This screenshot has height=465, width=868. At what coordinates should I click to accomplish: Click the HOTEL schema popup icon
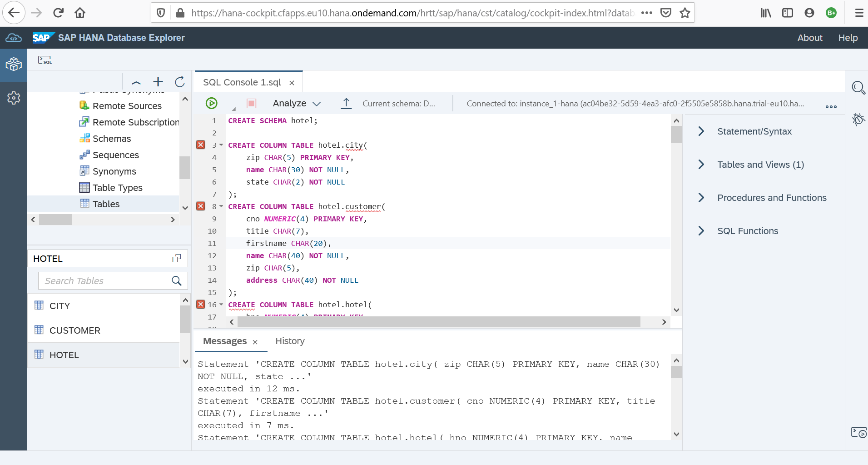pyautogui.click(x=177, y=258)
